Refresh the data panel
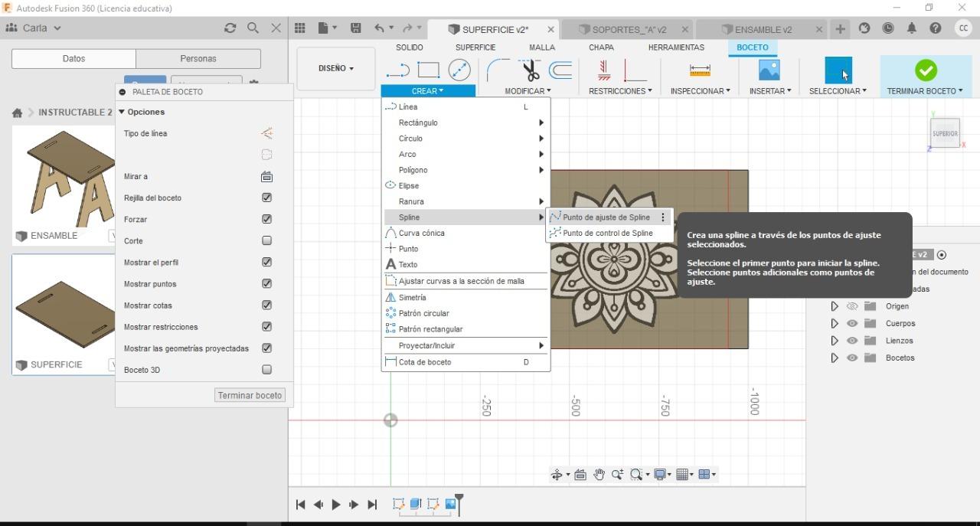Screen dimensions: 980x526 coord(230,28)
